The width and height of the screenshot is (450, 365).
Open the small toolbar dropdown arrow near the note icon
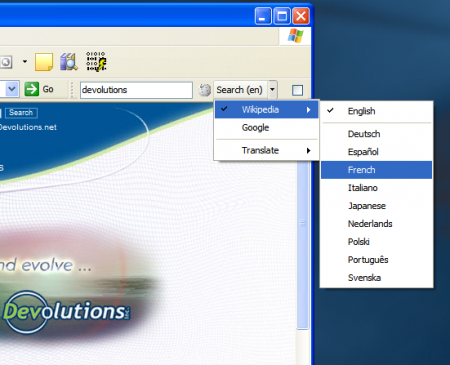coord(25,62)
